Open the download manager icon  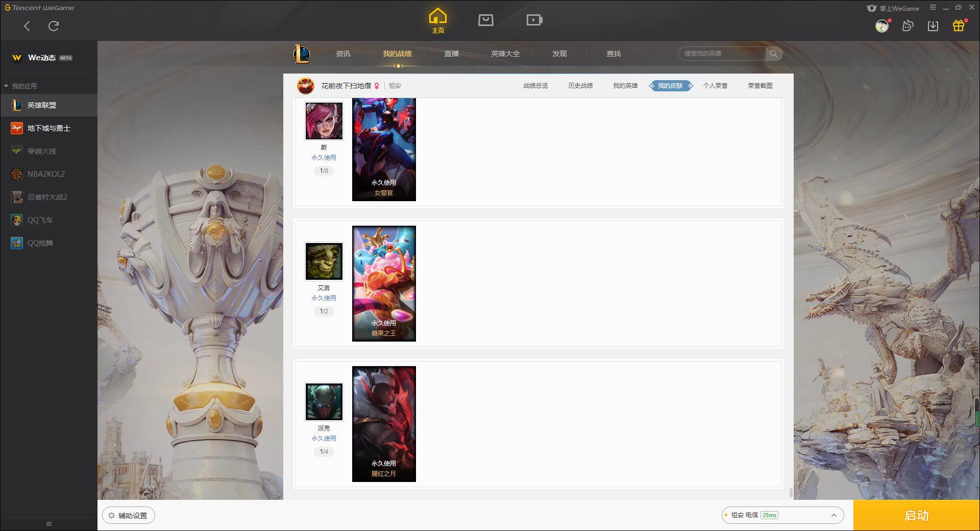[x=933, y=26]
